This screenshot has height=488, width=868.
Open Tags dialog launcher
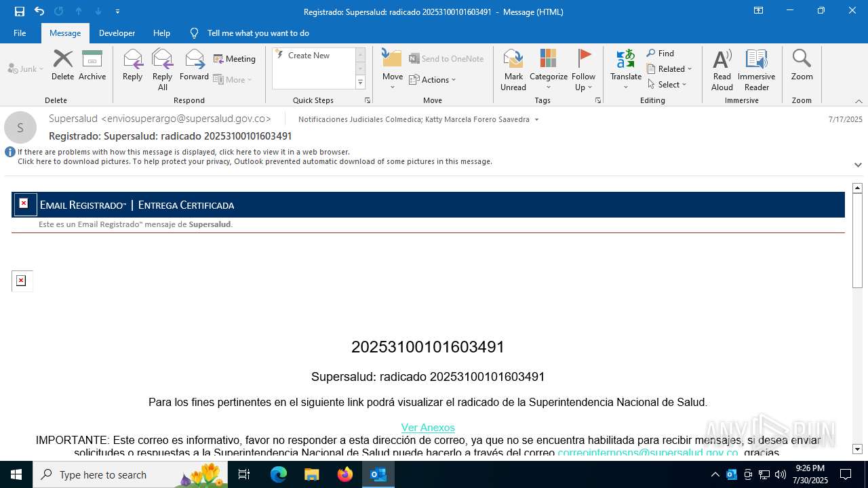coord(598,100)
